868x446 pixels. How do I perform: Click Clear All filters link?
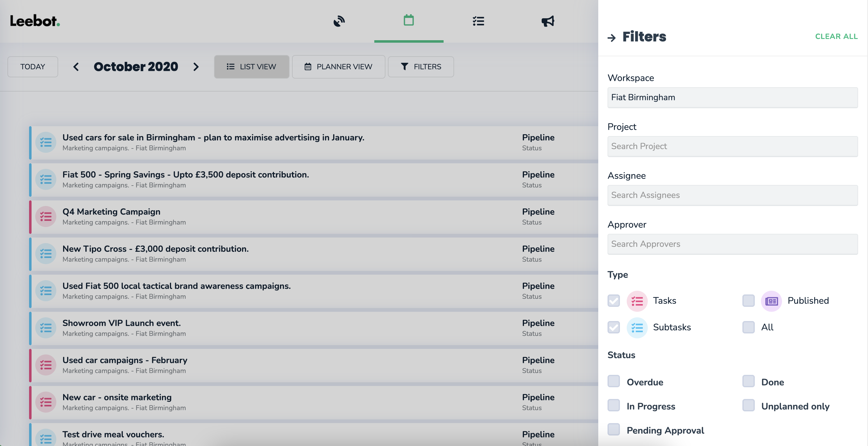836,36
